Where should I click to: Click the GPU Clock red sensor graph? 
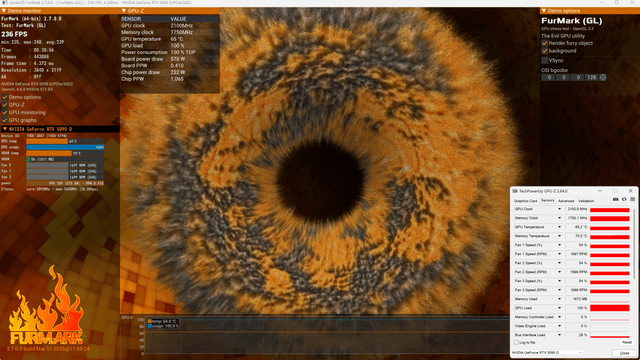click(610, 209)
